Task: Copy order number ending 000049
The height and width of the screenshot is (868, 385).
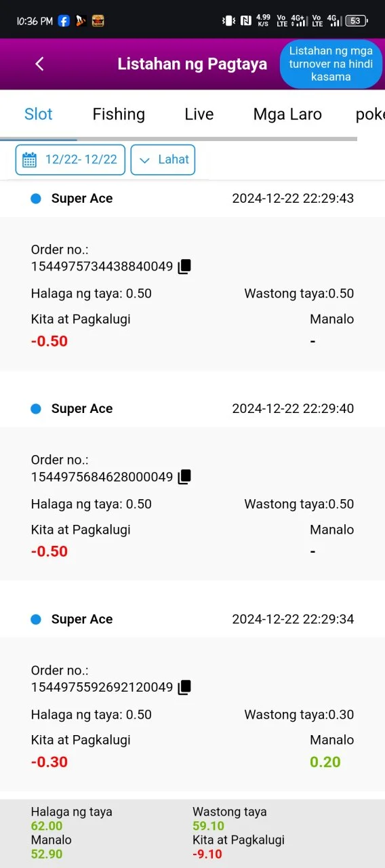Action: click(184, 477)
